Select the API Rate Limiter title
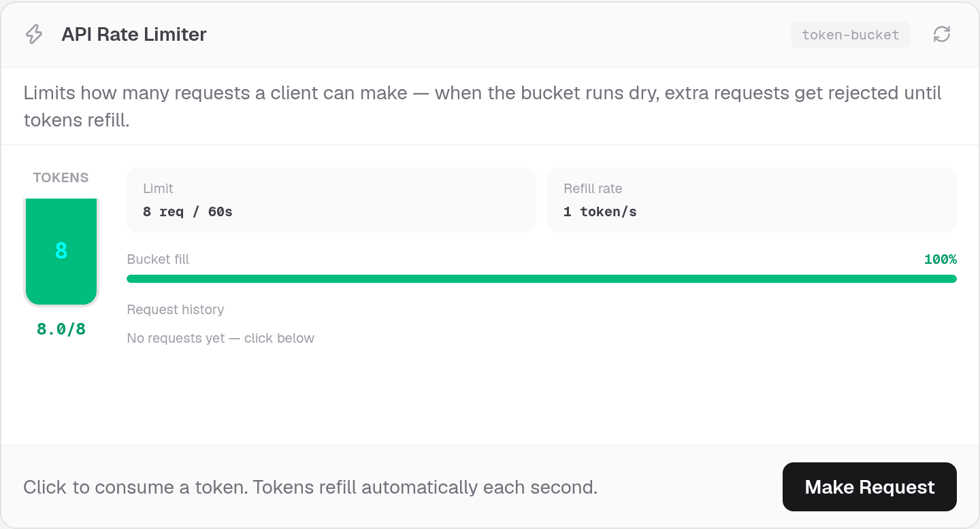 [x=134, y=35]
